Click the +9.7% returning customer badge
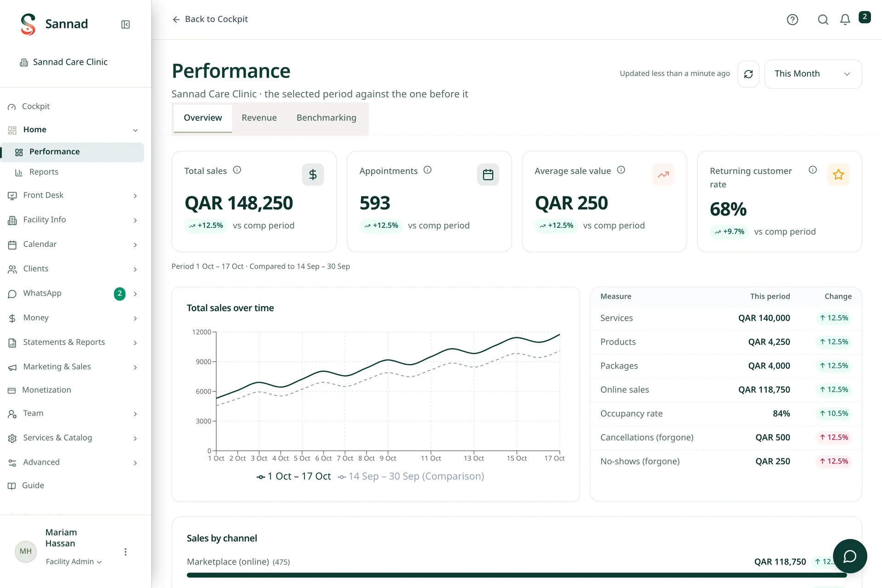 pos(729,232)
